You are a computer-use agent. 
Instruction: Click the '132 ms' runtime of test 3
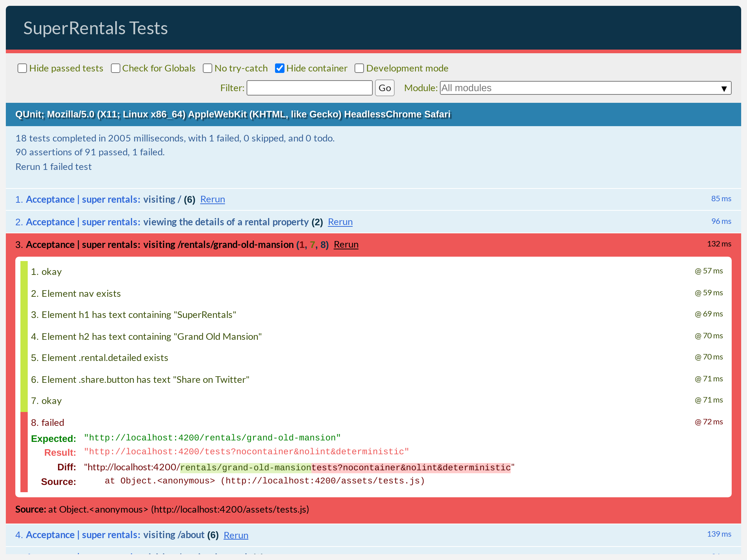(x=719, y=244)
